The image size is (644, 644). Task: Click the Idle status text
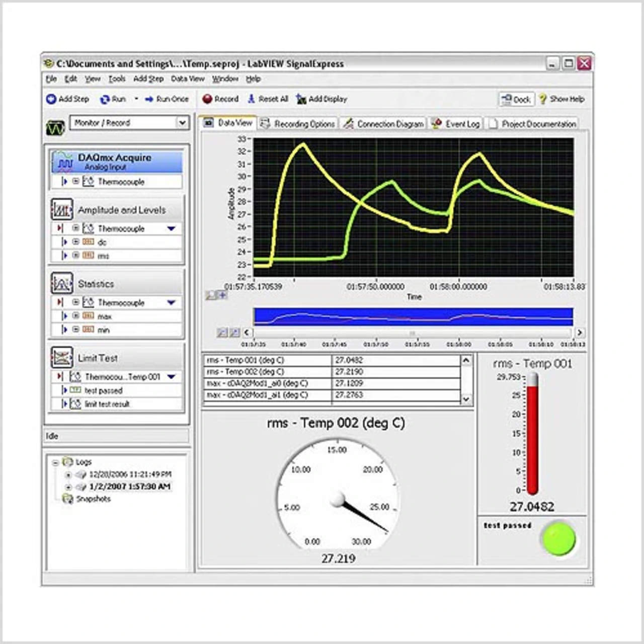[52, 436]
